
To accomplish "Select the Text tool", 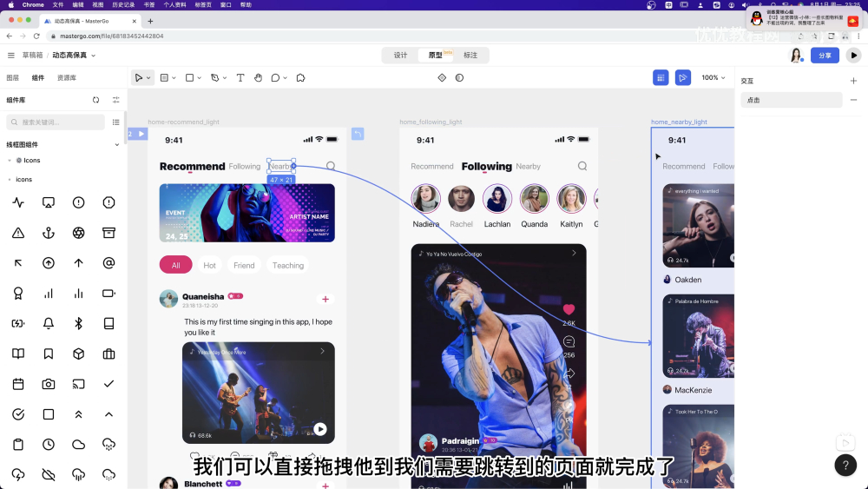I will click(240, 78).
